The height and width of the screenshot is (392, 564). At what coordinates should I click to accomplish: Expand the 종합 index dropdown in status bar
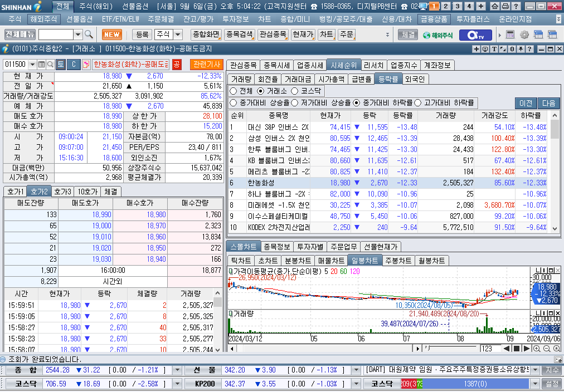(177, 370)
